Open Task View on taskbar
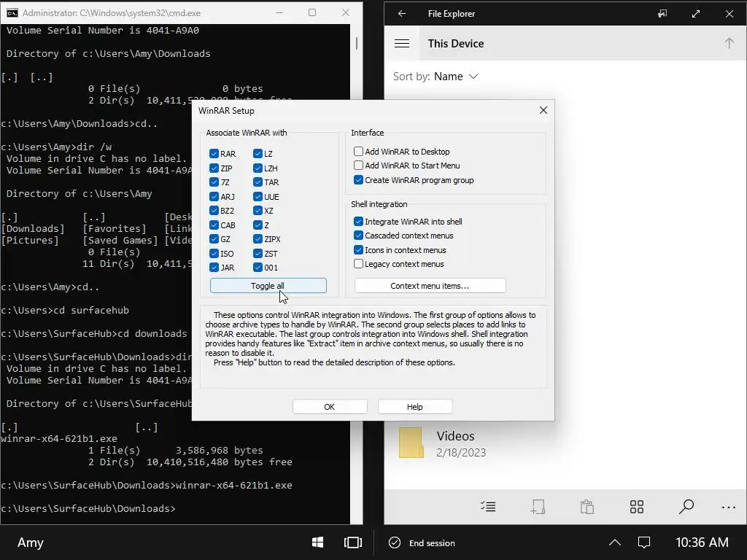747x560 pixels. click(x=353, y=542)
